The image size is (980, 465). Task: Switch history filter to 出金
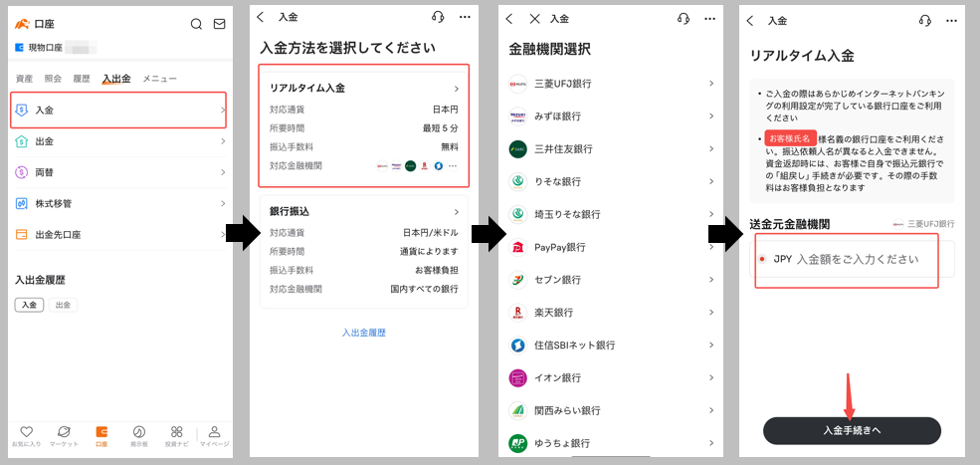(x=63, y=305)
